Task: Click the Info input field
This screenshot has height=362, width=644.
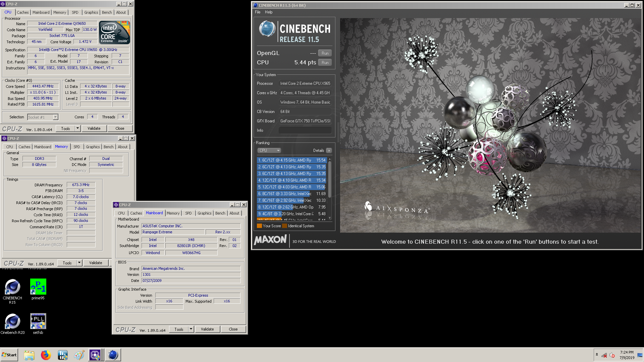Action: [305, 130]
